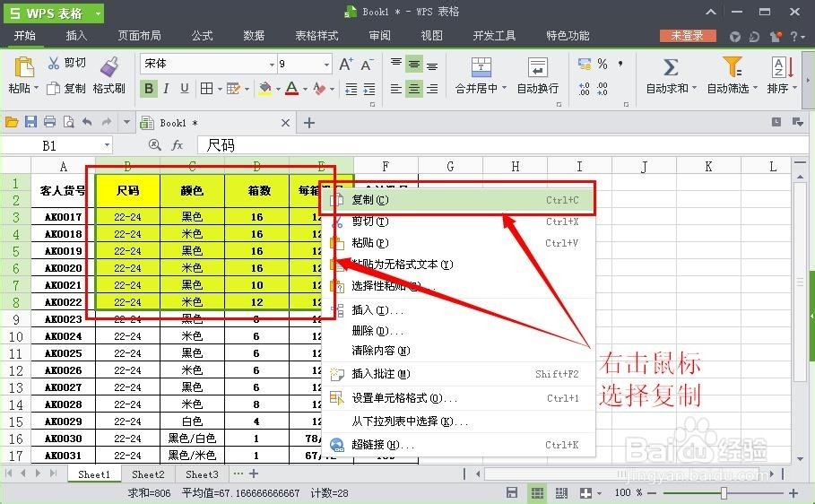Toggle Bold (B) formatting
The image size is (815, 504).
coord(149,89)
